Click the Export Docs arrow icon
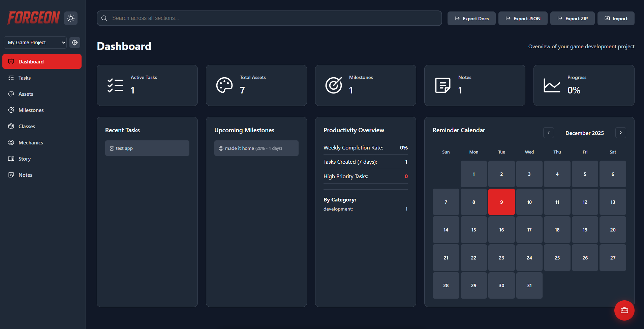 coord(457,18)
